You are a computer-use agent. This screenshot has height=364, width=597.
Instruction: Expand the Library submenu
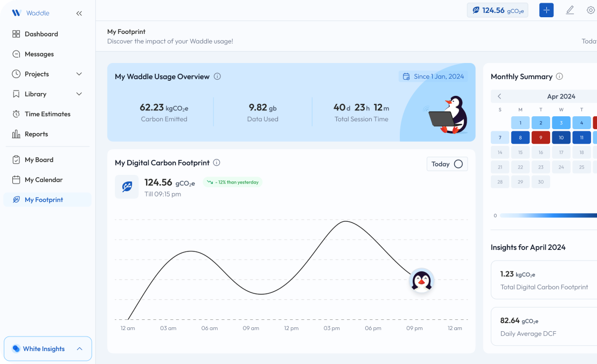click(79, 94)
